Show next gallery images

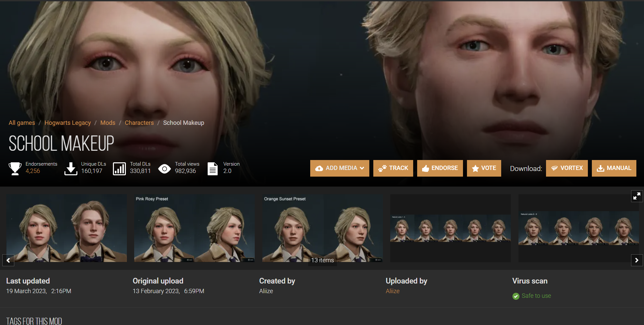pos(637,260)
